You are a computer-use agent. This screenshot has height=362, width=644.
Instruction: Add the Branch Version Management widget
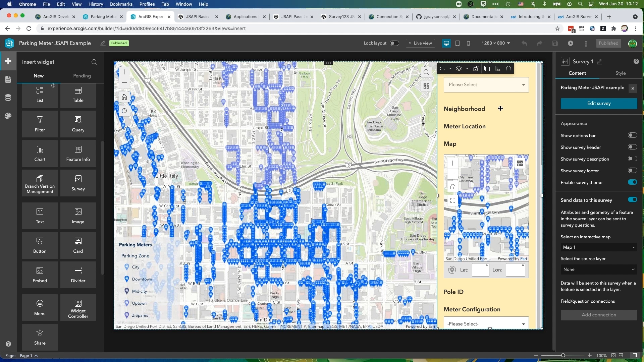tap(40, 183)
